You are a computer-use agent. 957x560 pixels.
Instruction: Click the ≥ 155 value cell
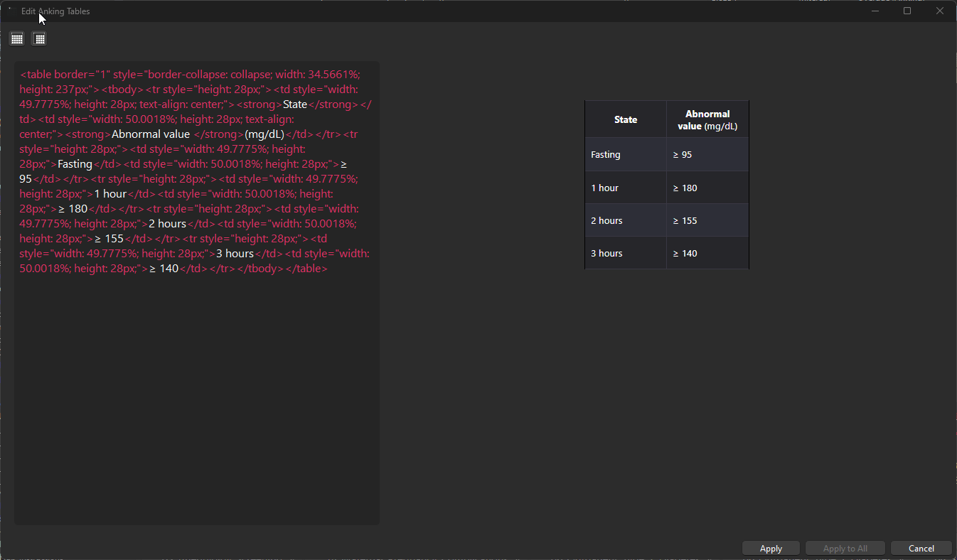coord(707,220)
